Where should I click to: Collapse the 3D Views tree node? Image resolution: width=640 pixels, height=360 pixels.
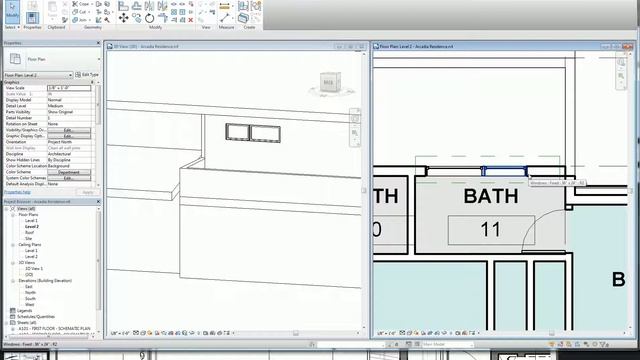click(13, 263)
